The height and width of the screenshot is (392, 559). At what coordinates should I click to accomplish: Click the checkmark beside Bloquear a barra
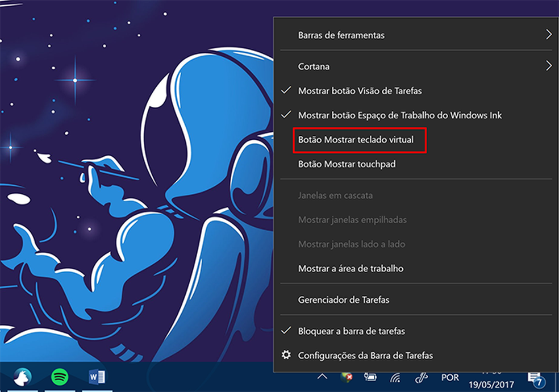pyautogui.click(x=286, y=330)
